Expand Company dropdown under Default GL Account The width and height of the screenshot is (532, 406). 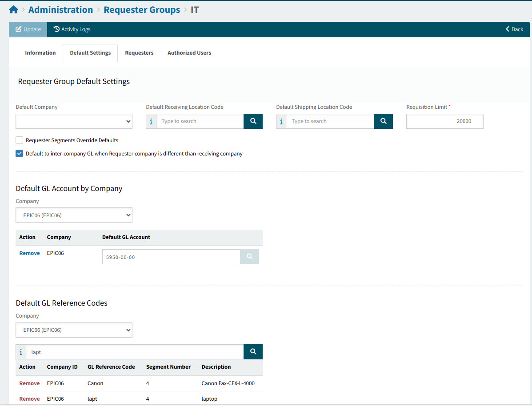point(74,215)
